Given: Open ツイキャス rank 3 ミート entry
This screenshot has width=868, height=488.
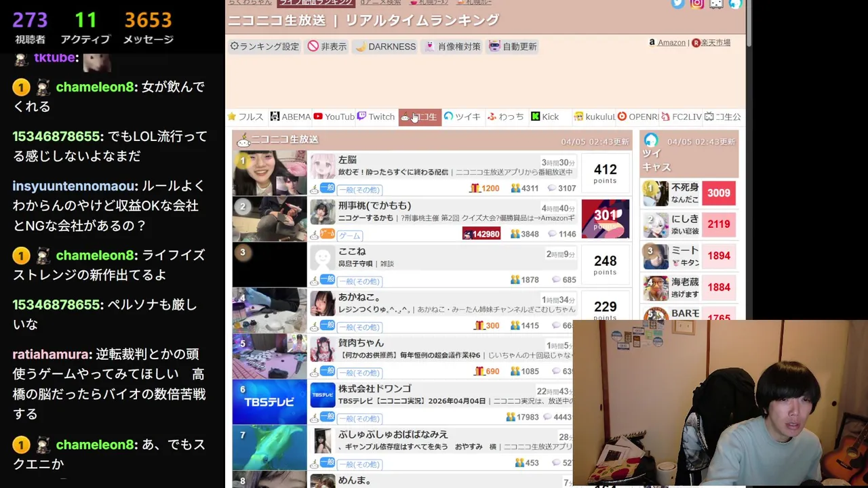Looking at the screenshot, I should 690,256.
